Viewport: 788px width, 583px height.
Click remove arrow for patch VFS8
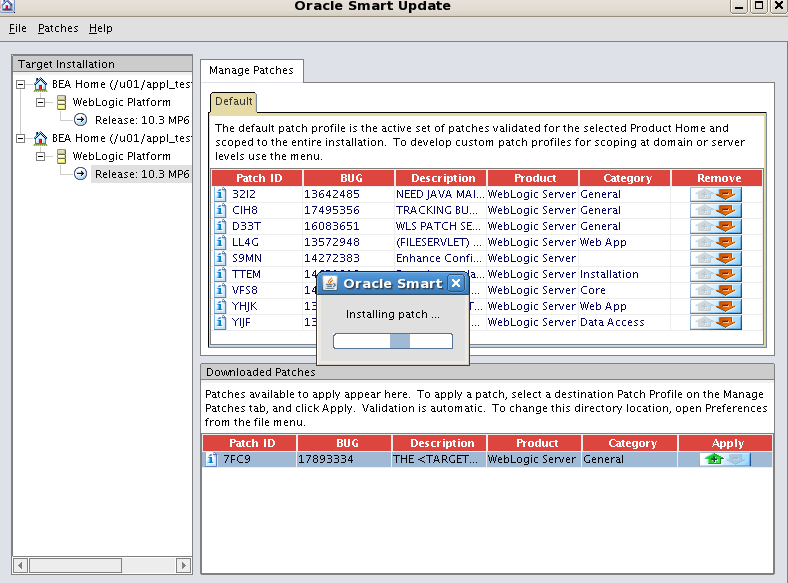726,290
